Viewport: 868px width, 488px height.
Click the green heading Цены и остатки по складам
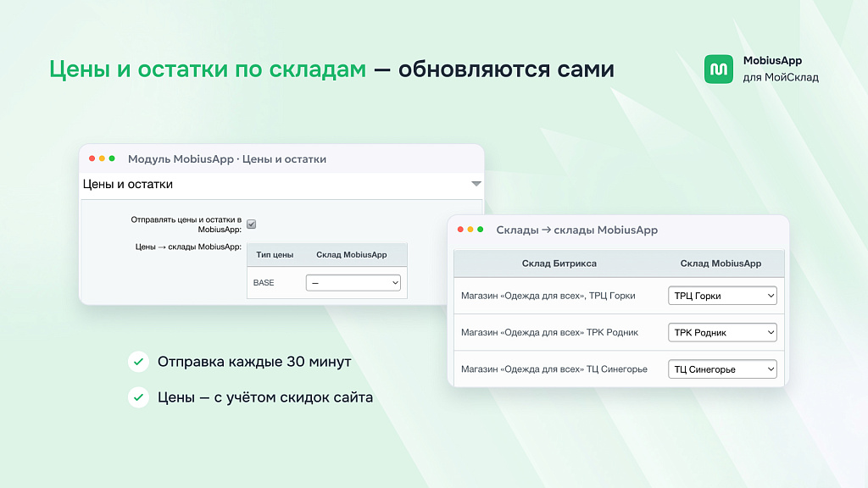(x=208, y=69)
